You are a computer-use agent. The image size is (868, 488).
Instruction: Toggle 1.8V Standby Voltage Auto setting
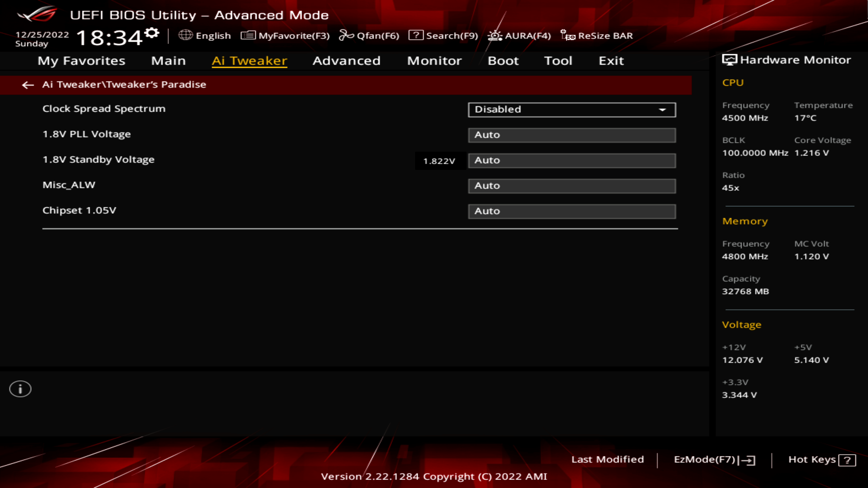click(x=572, y=160)
